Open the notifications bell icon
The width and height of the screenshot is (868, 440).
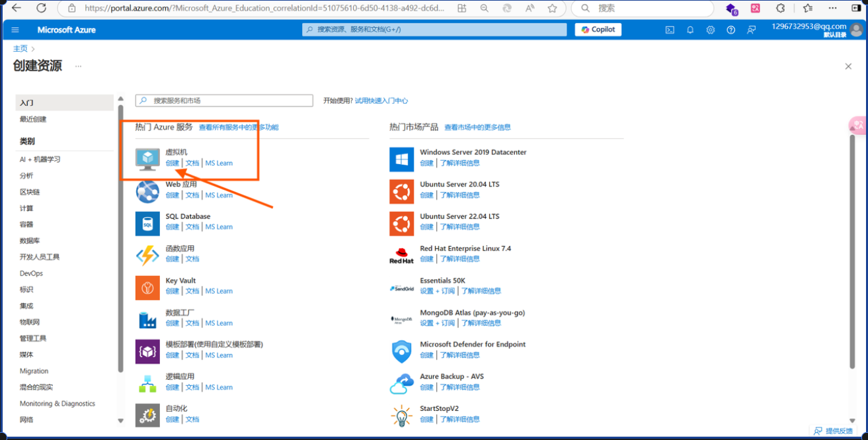click(x=690, y=30)
